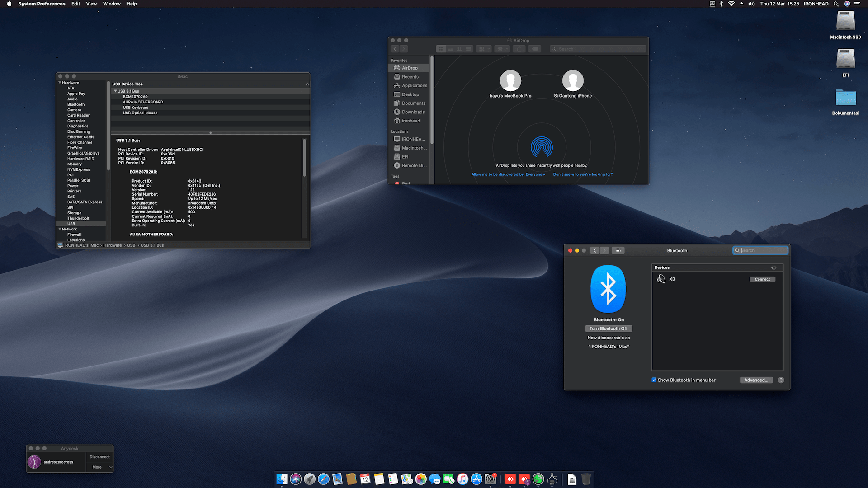Image resolution: width=868 pixels, height=488 pixels.
Task: Open Applications in Finder sidebar
Action: pos(409,85)
